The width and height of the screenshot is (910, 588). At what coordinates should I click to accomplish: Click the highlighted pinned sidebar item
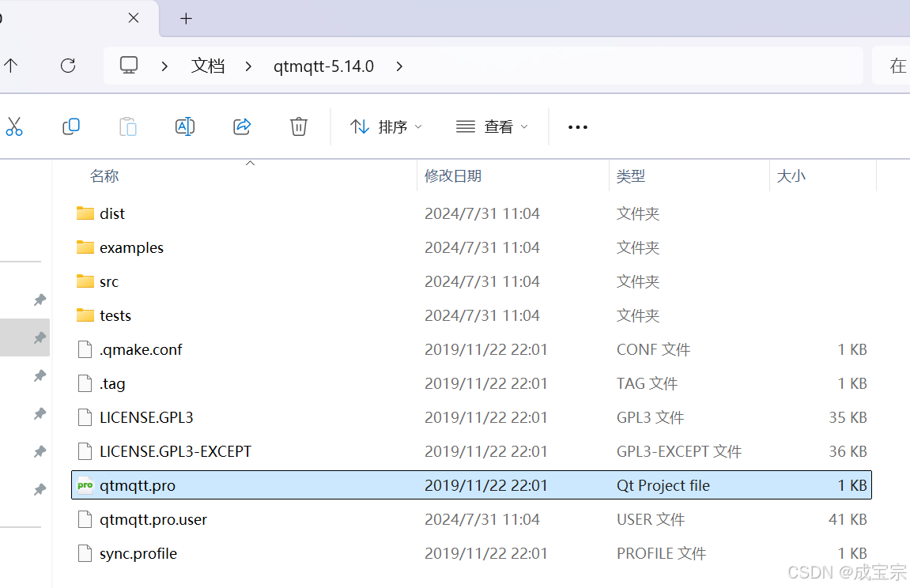(25, 337)
